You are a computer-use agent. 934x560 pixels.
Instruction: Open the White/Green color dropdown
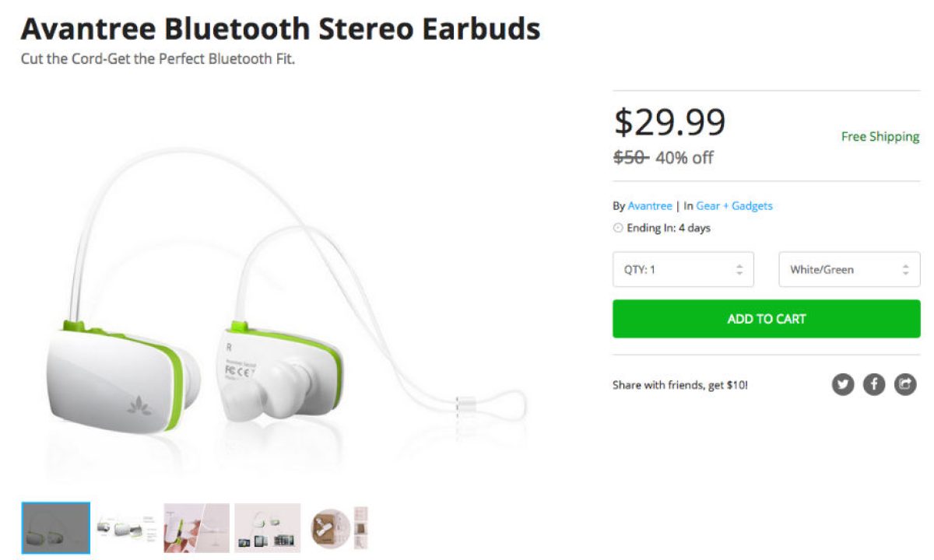click(849, 270)
